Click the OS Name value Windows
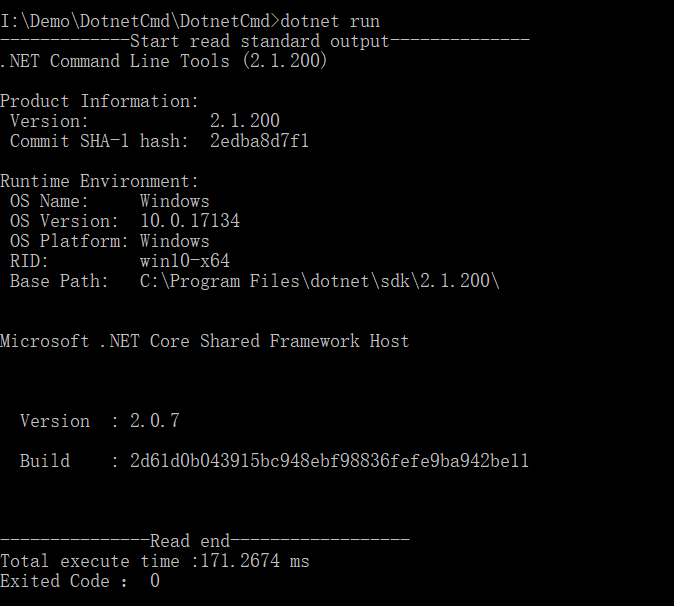 coord(175,201)
